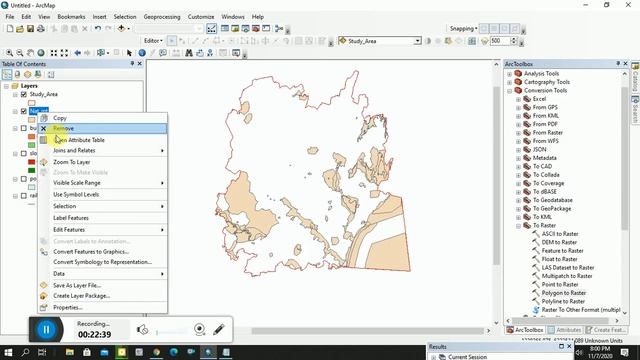Zoom to Full Extent globe

[41, 53]
